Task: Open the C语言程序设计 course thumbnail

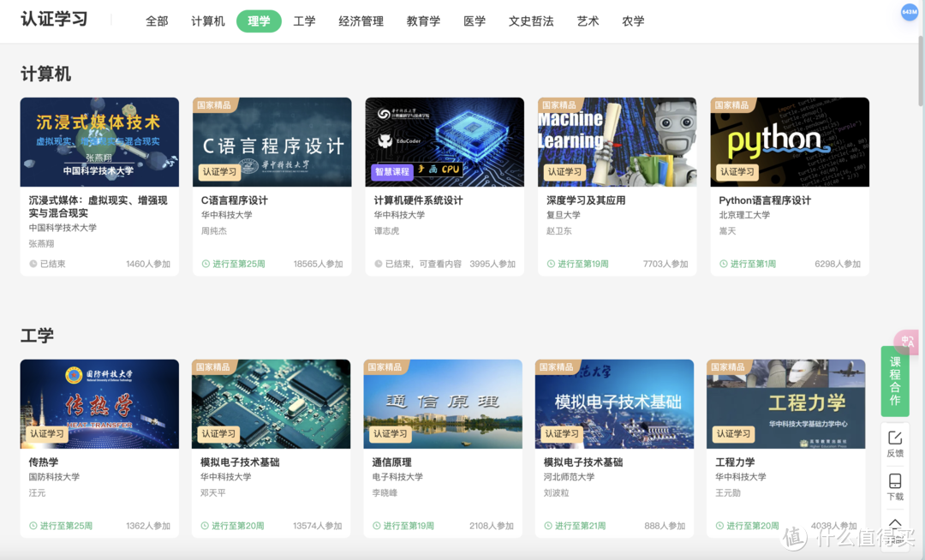Action: pyautogui.click(x=272, y=142)
